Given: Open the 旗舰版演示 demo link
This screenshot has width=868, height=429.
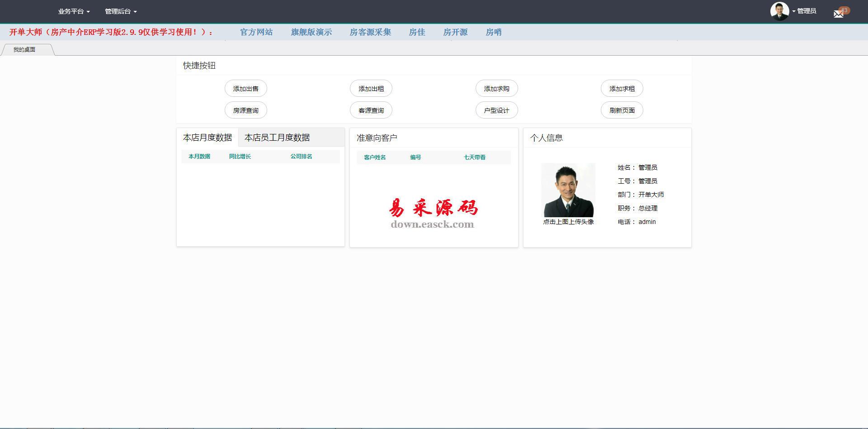Looking at the screenshot, I should 311,32.
